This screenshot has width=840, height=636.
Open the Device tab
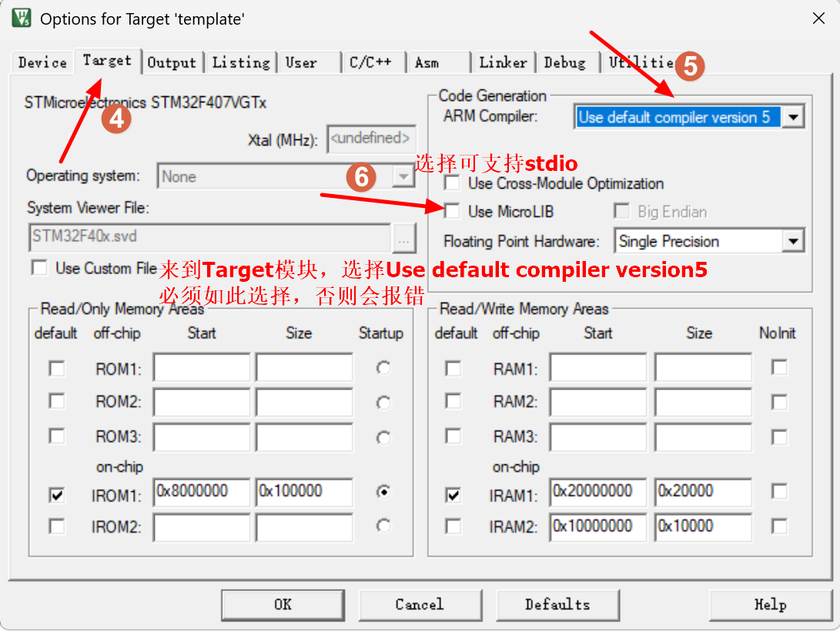point(42,62)
